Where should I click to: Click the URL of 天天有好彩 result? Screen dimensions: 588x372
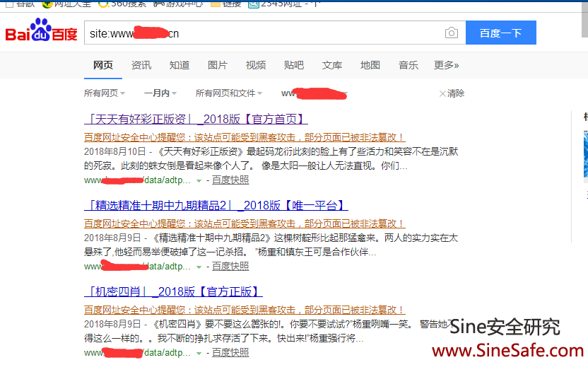137,180
